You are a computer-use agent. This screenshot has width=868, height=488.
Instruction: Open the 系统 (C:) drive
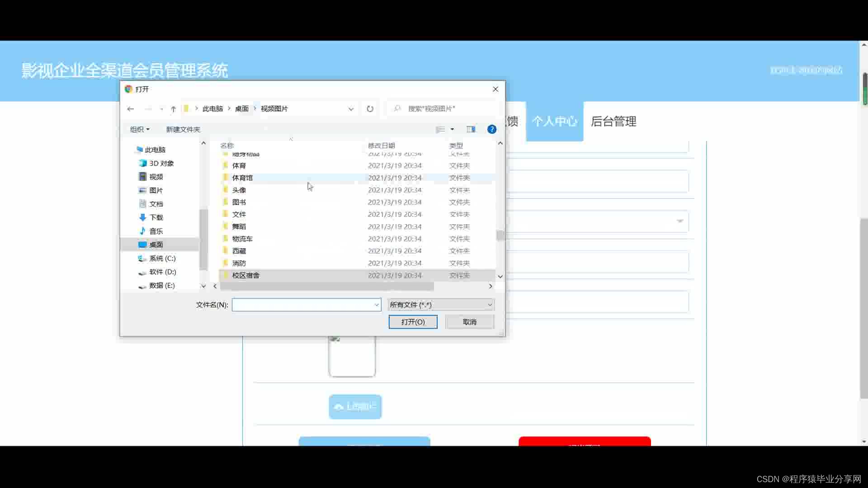coord(162,258)
